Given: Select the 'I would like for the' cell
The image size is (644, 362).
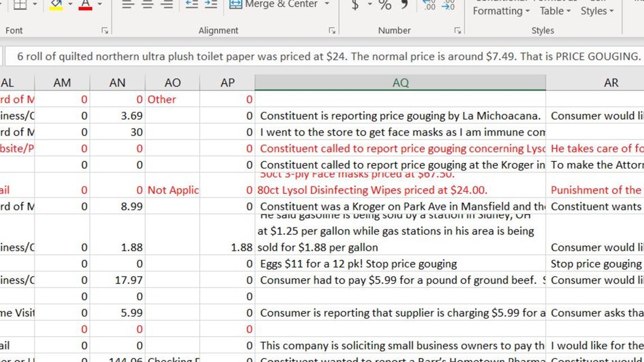Looking at the screenshot, I should (x=595, y=346).
